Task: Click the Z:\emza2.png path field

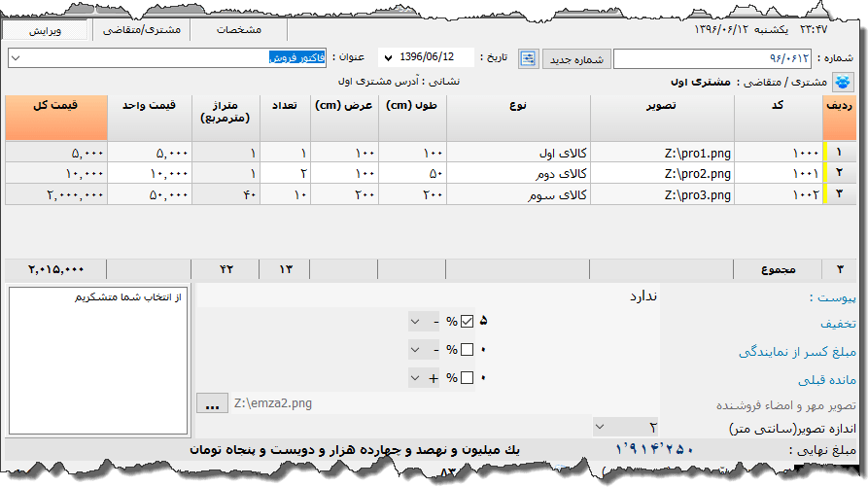Action: [443, 403]
